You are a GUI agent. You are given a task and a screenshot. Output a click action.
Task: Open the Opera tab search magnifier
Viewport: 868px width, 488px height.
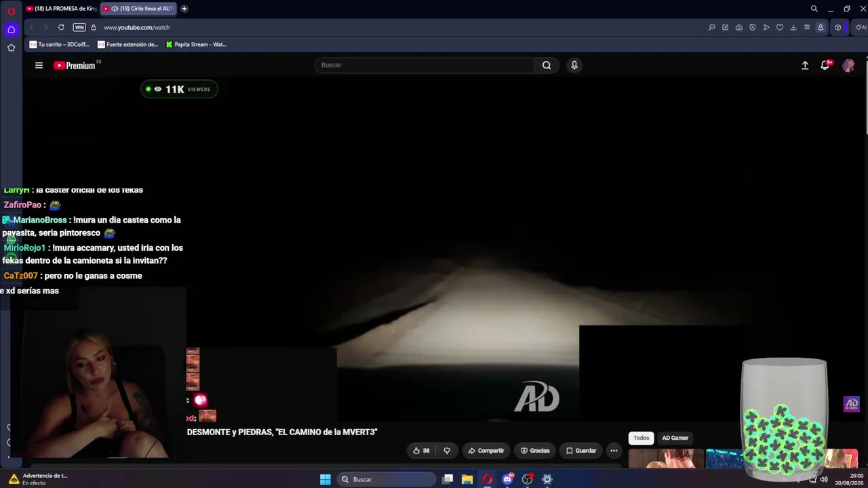(x=814, y=9)
